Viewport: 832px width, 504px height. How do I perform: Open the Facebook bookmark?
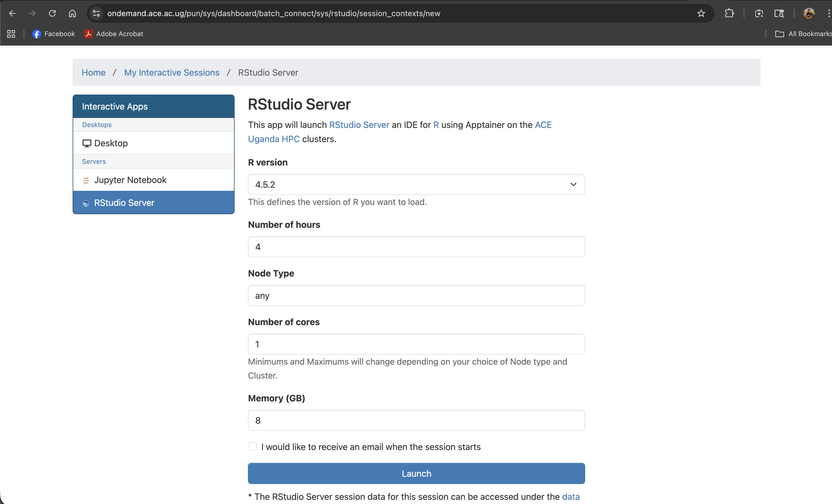coord(54,34)
